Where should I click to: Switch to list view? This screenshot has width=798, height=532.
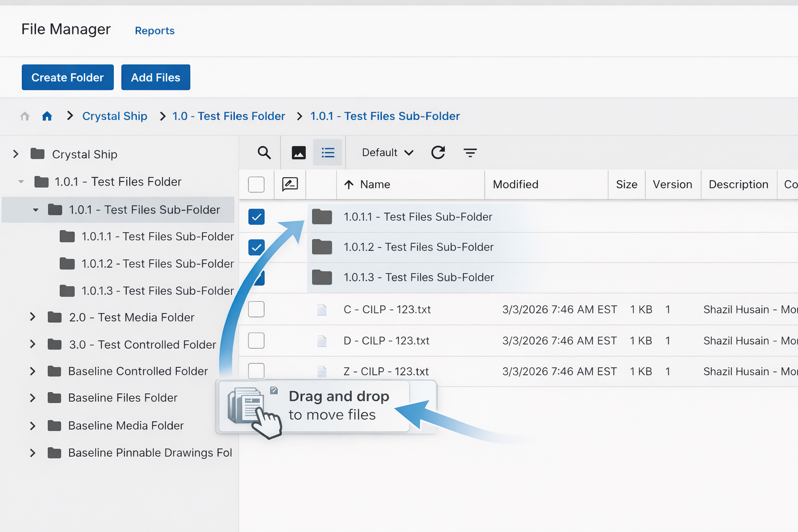328,153
